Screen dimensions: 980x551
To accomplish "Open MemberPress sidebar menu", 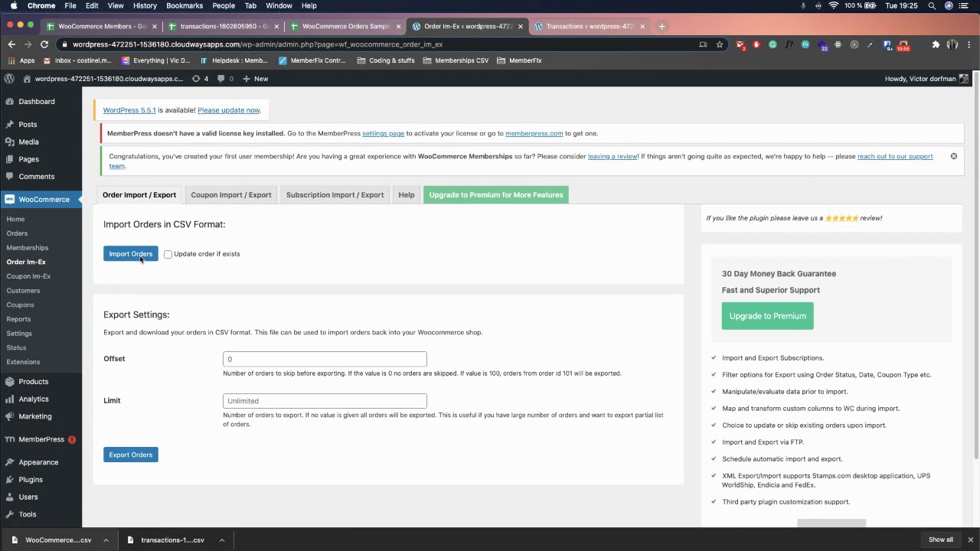I will point(41,439).
